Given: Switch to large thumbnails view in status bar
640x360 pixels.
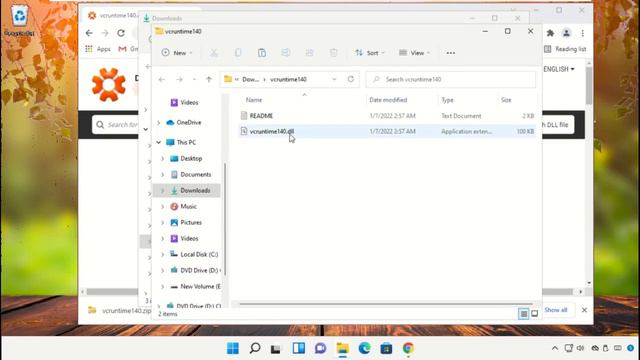Looking at the screenshot, I should point(535,313).
